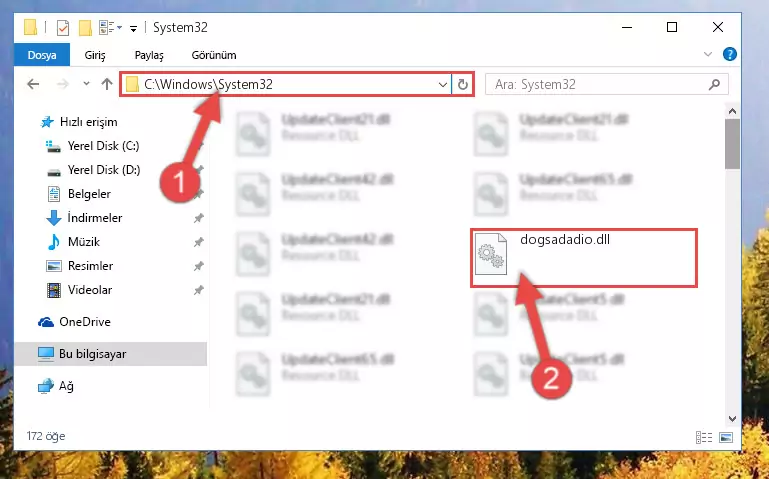Image resolution: width=769 pixels, height=479 pixels.
Task: Select Ağ in the navigation pane
Action: 56,386
